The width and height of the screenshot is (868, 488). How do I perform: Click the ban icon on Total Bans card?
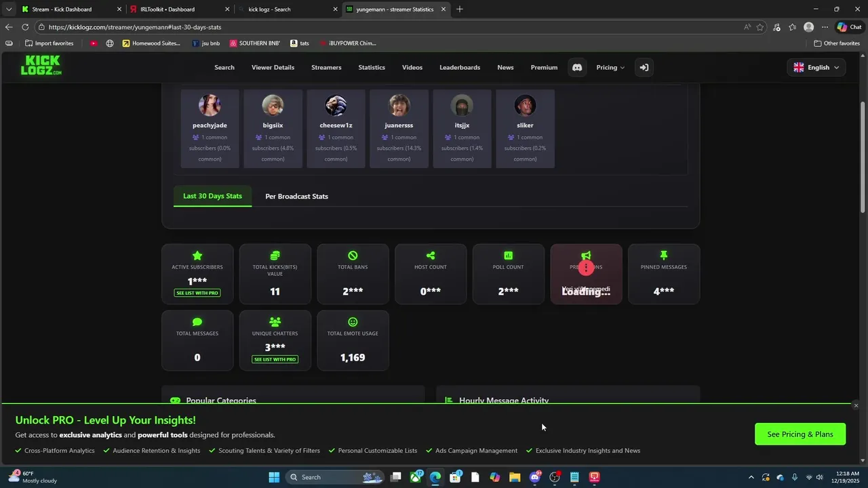[353, 256]
